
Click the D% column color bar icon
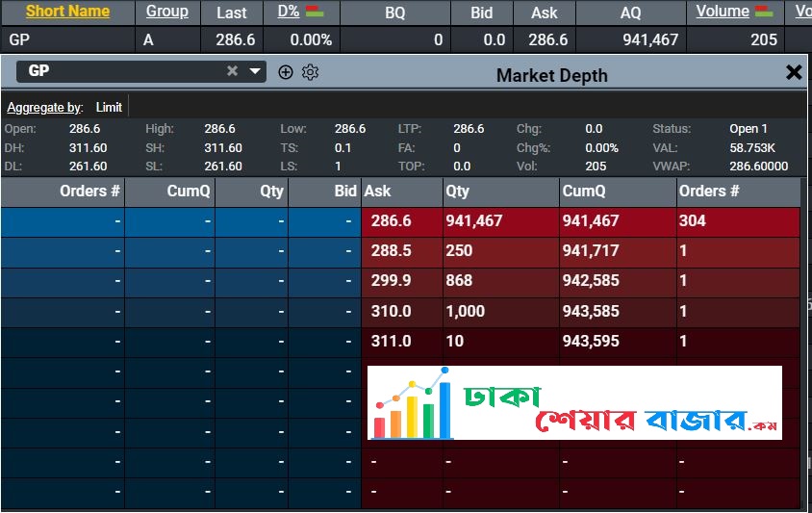point(314,12)
